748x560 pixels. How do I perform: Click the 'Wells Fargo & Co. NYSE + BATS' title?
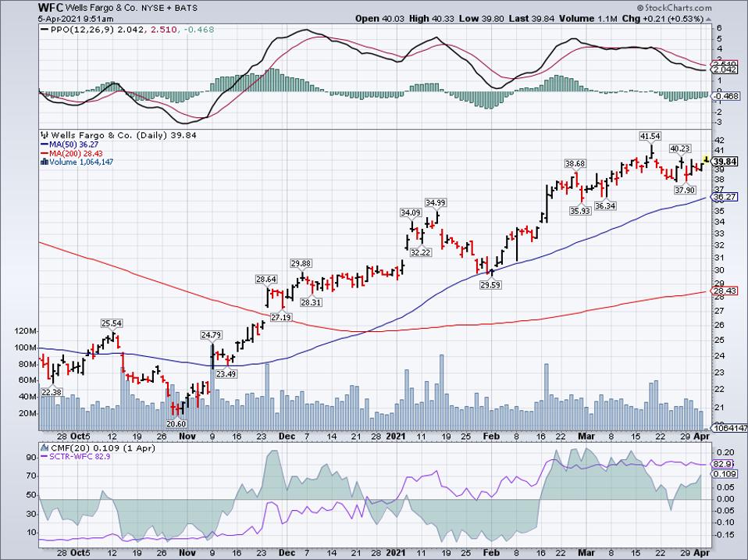[x=131, y=8]
